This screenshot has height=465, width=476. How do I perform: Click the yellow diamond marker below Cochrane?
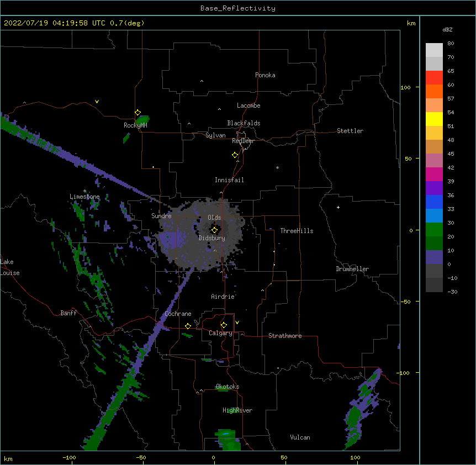click(188, 326)
